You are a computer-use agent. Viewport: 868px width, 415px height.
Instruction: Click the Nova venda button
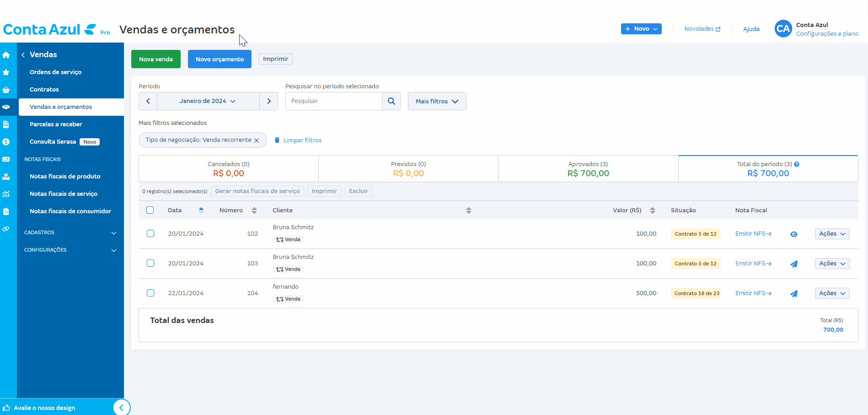(156, 59)
